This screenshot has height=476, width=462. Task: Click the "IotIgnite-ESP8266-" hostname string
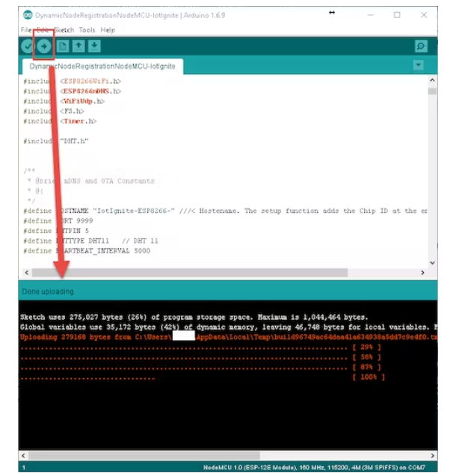pos(134,211)
